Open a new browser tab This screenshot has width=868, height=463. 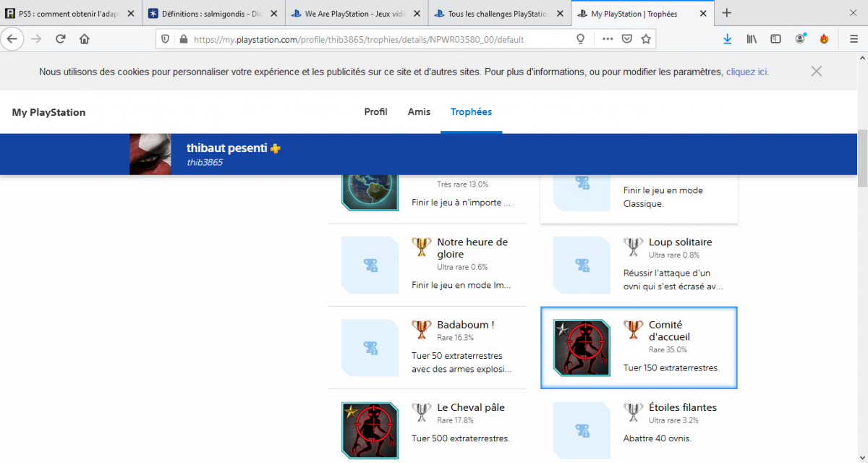[x=727, y=13]
